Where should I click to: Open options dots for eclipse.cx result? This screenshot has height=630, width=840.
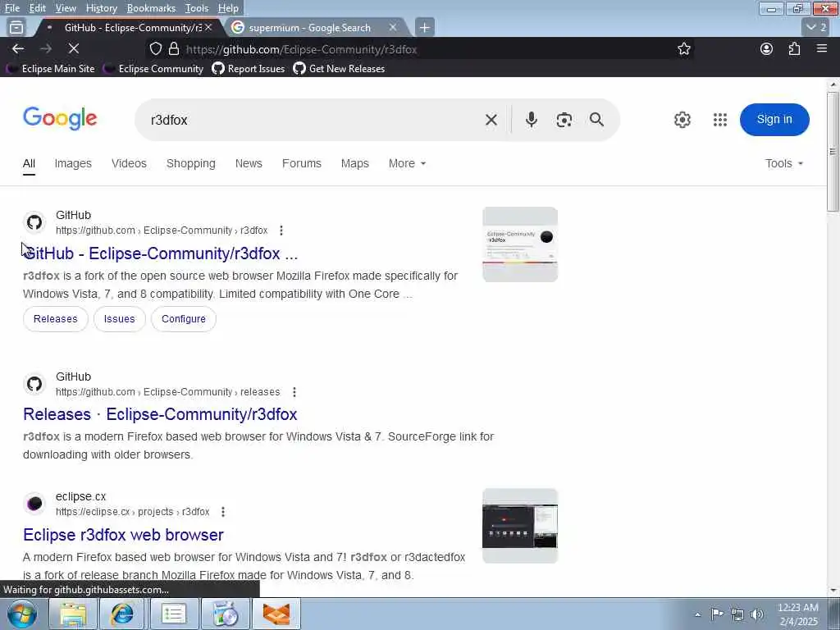tap(223, 512)
